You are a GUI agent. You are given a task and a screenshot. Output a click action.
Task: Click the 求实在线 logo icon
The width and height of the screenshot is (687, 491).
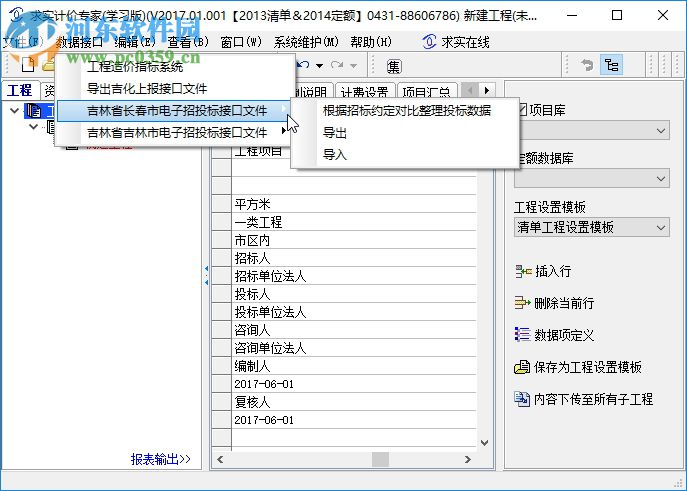[429, 42]
